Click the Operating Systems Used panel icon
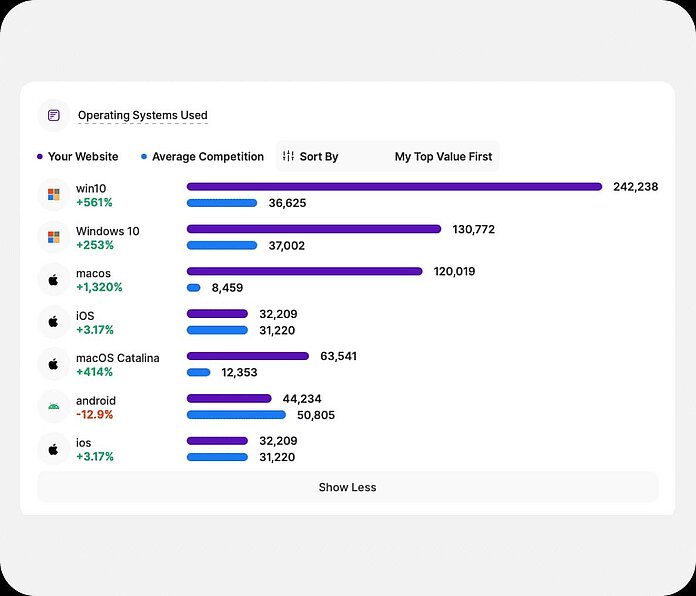This screenshot has width=696, height=596. [54, 116]
